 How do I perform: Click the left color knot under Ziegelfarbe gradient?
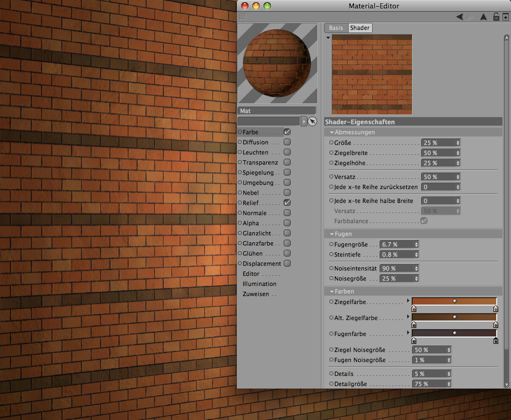tap(414, 309)
